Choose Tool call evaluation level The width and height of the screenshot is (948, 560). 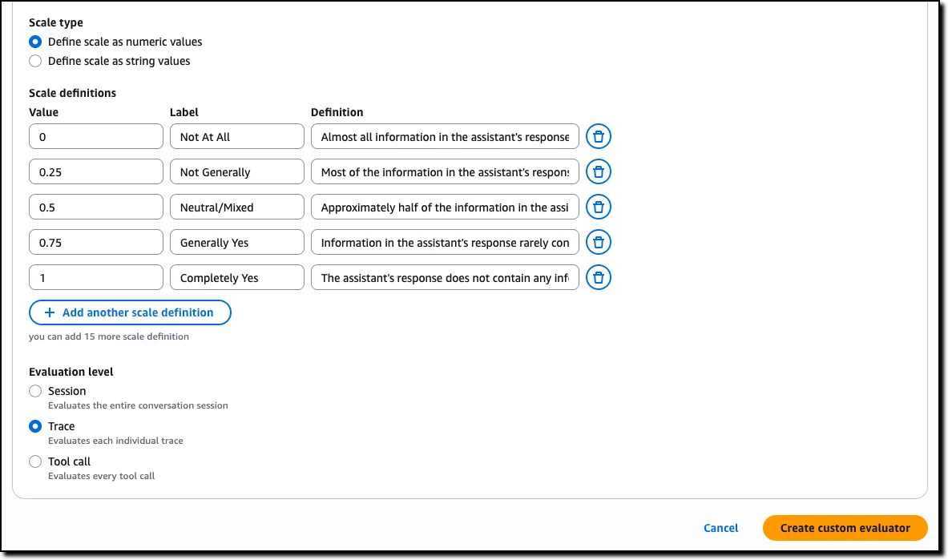[x=35, y=461]
